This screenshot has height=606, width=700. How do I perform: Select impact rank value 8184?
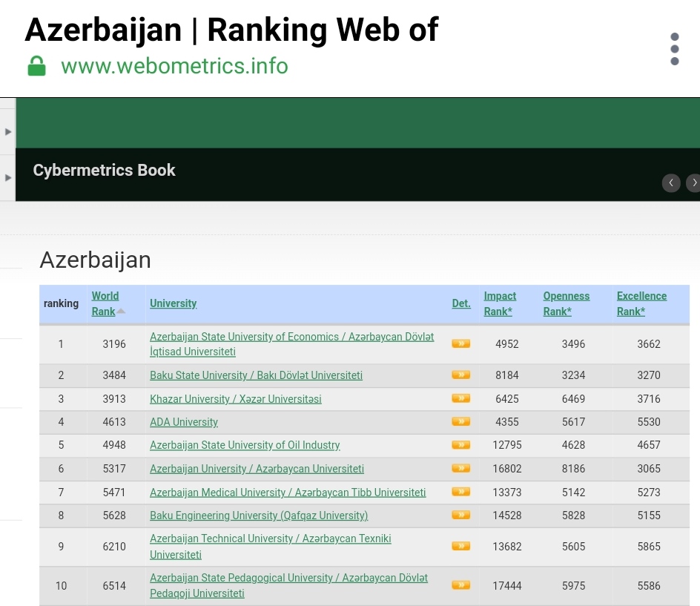click(507, 375)
